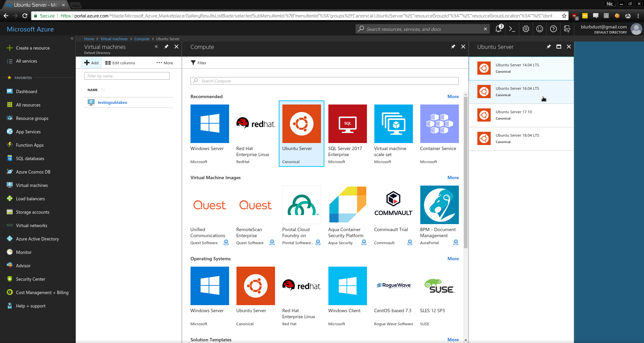The height and width of the screenshot is (343, 644).
Task: Pin the Compute blade
Action: [453, 47]
